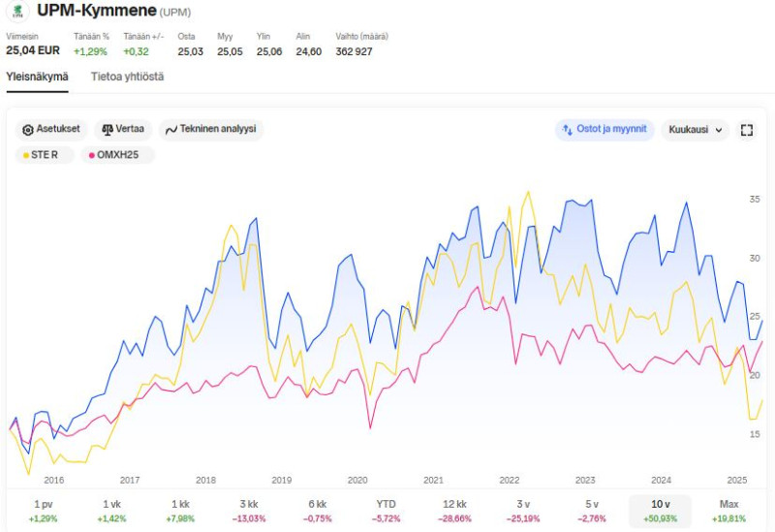This screenshot has width=775, height=532.
Task: Click the last price 25,04 EUR
Action: click(33, 50)
